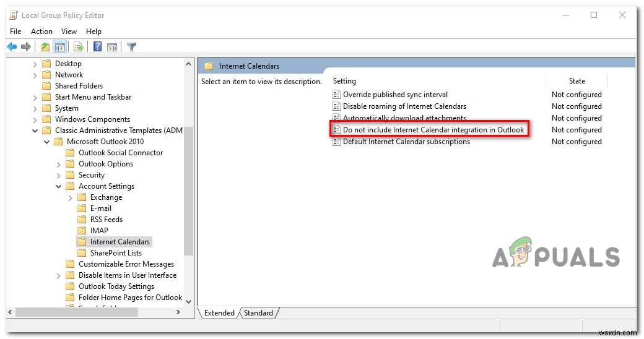
Task: Click policy icon beside Default Internet Calendar
Action: [336, 142]
